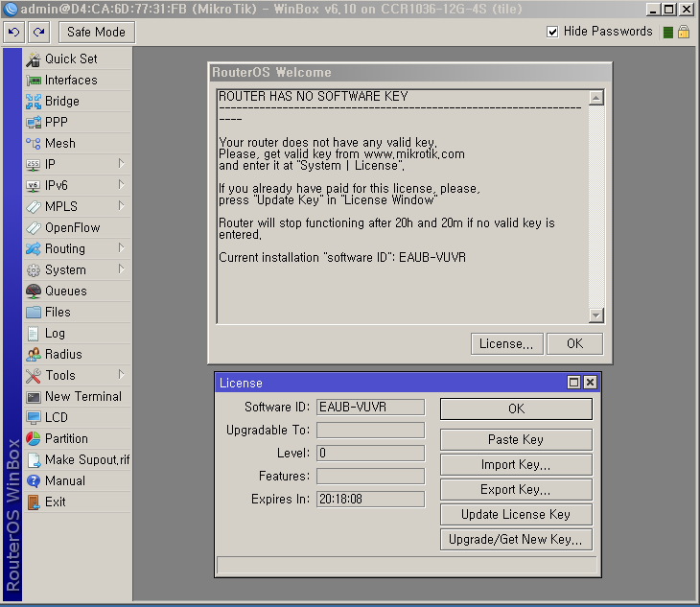Maximize the License window
The width and height of the screenshot is (700, 607).
[x=573, y=383]
